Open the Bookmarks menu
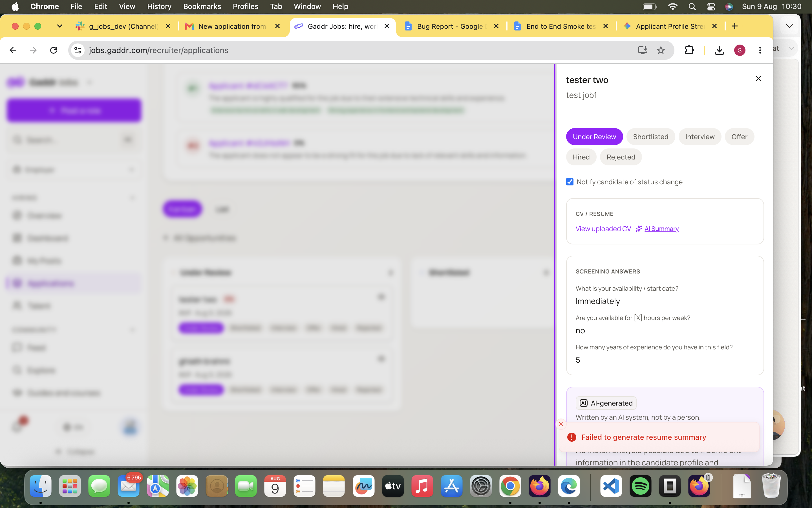This screenshot has height=508, width=812. point(202,6)
